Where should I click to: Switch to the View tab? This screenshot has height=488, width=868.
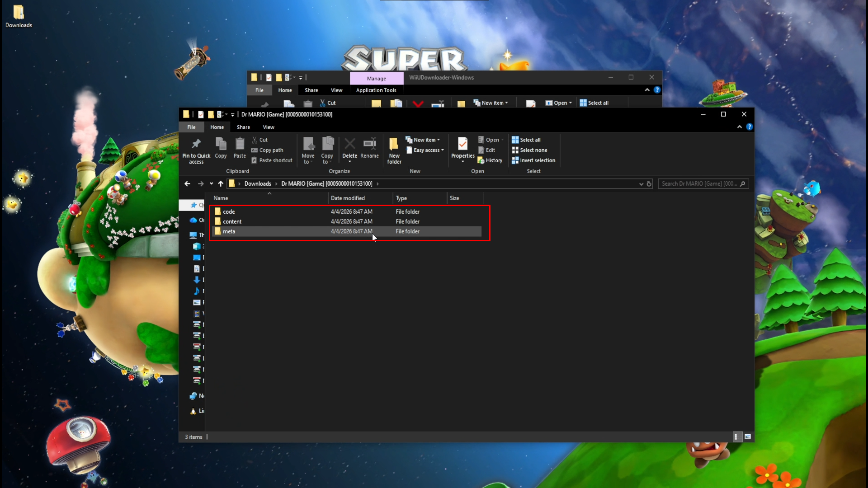[269, 127]
